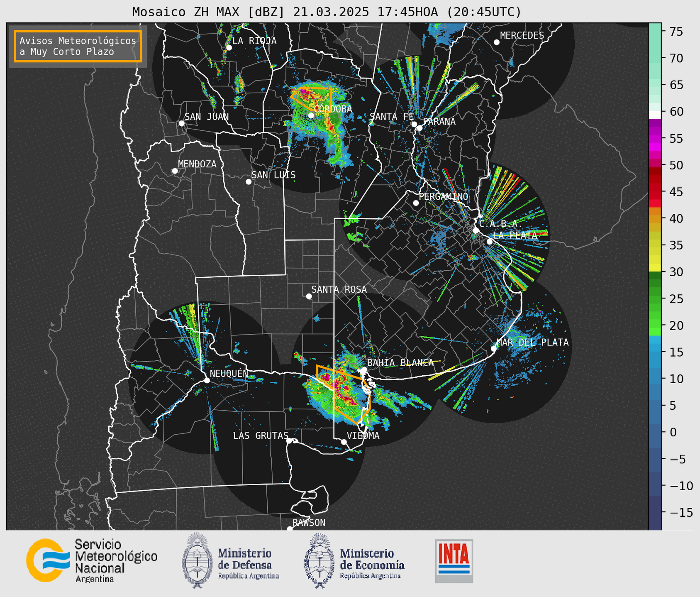Click the light blue 15 dBZ color on the scale
700x597 pixels.
point(655,352)
